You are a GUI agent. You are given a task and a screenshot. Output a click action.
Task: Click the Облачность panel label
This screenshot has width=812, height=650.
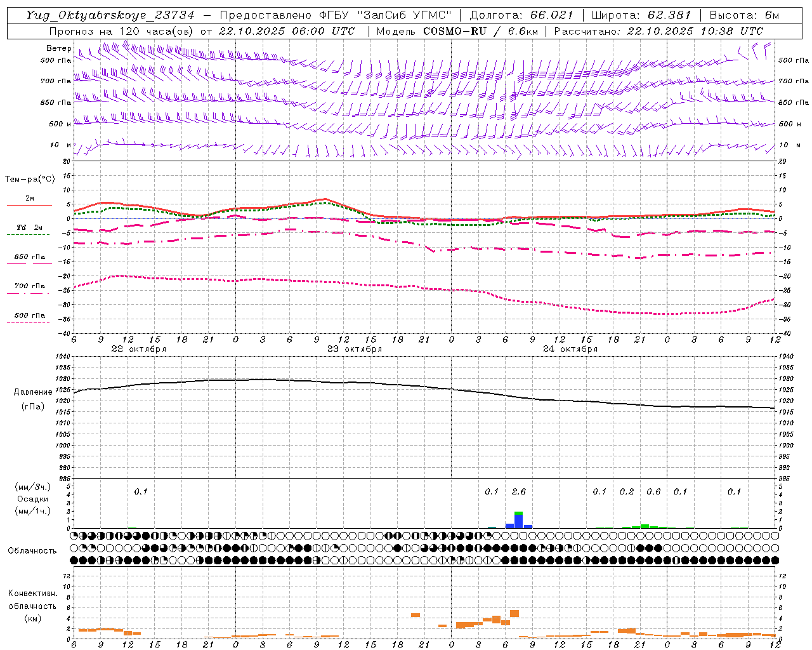coord(32,551)
